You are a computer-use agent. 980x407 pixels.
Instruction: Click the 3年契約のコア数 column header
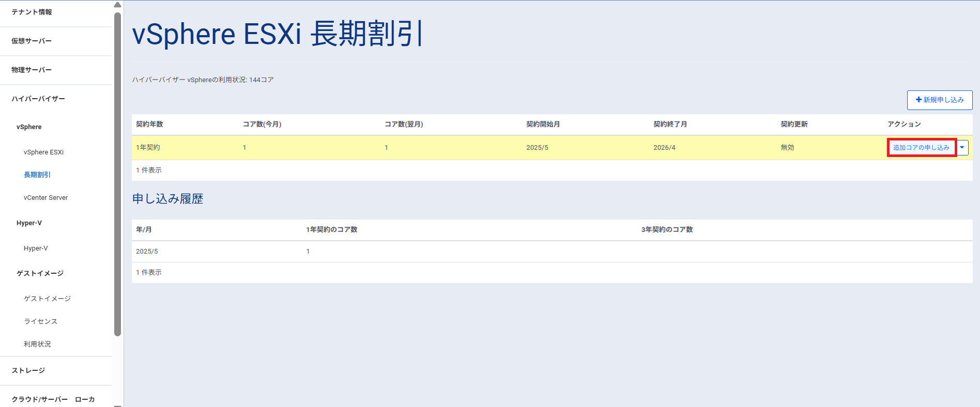pos(667,230)
